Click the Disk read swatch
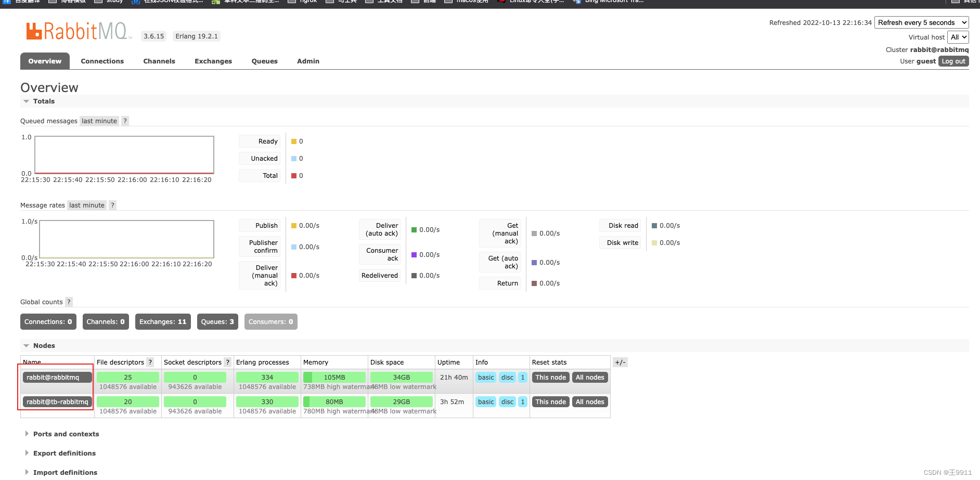 pos(654,226)
